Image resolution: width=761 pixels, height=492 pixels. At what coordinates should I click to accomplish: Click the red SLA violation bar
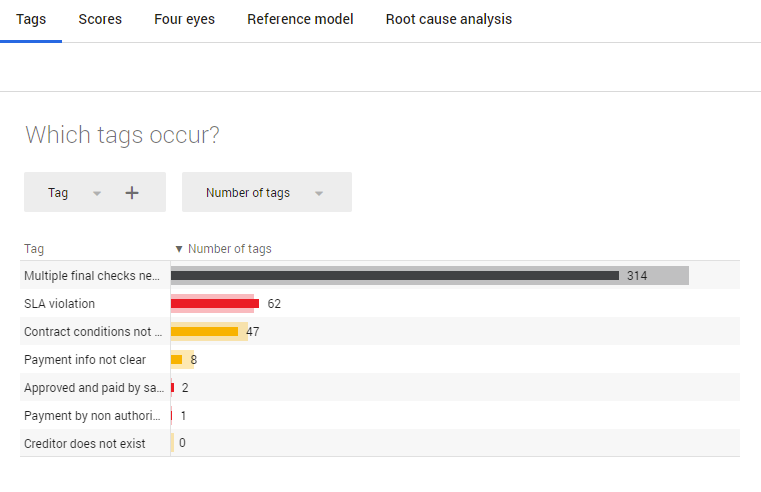pyautogui.click(x=215, y=303)
